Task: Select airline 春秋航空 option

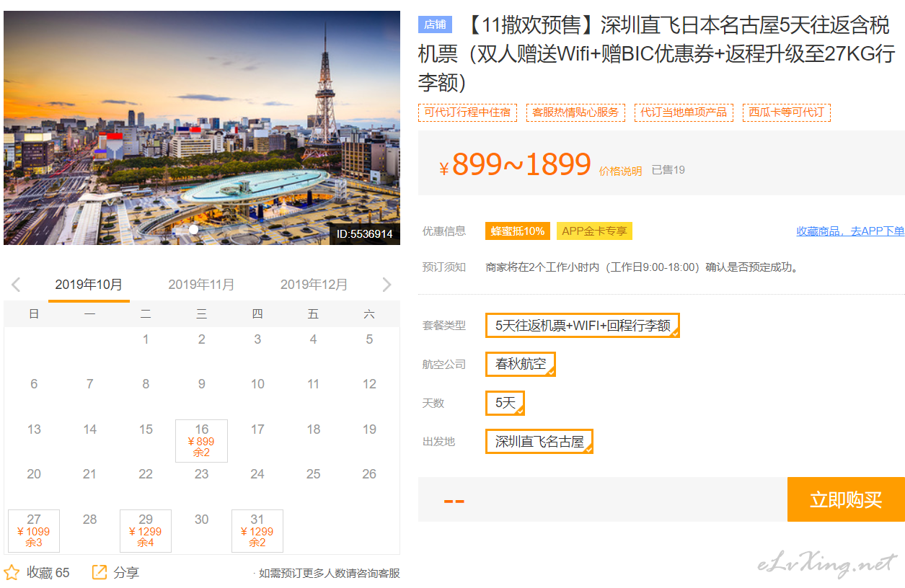Action: [521, 364]
